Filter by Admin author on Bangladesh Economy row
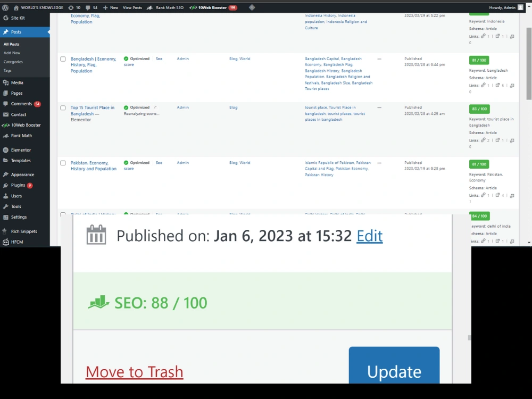532x399 pixels. (x=183, y=59)
